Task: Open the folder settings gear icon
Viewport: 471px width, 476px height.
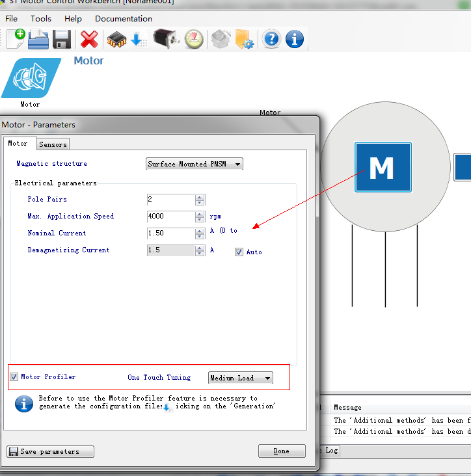Action: click(244, 39)
